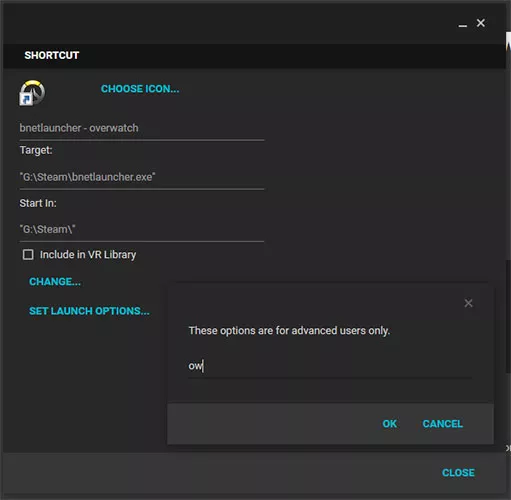The width and height of the screenshot is (511, 500).
Task: Focus the shortcut name field 'bnetlauncher - overwatch'
Action: (142, 128)
